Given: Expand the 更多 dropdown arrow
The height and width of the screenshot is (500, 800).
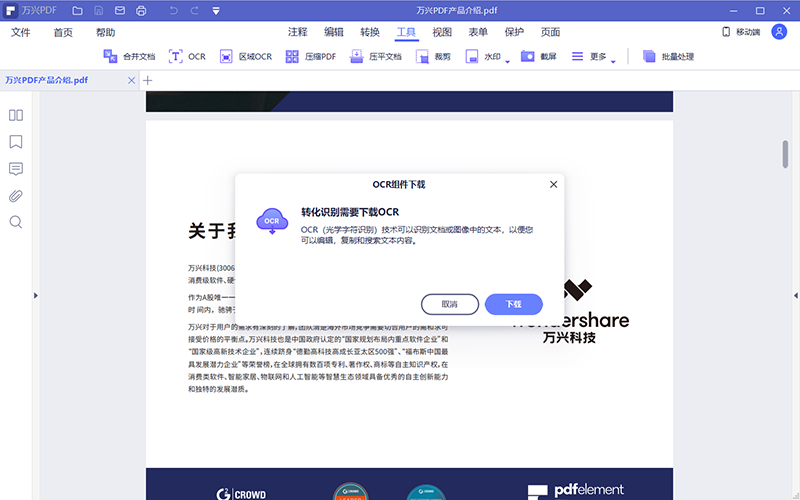Looking at the screenshot, I should (613, 62).
